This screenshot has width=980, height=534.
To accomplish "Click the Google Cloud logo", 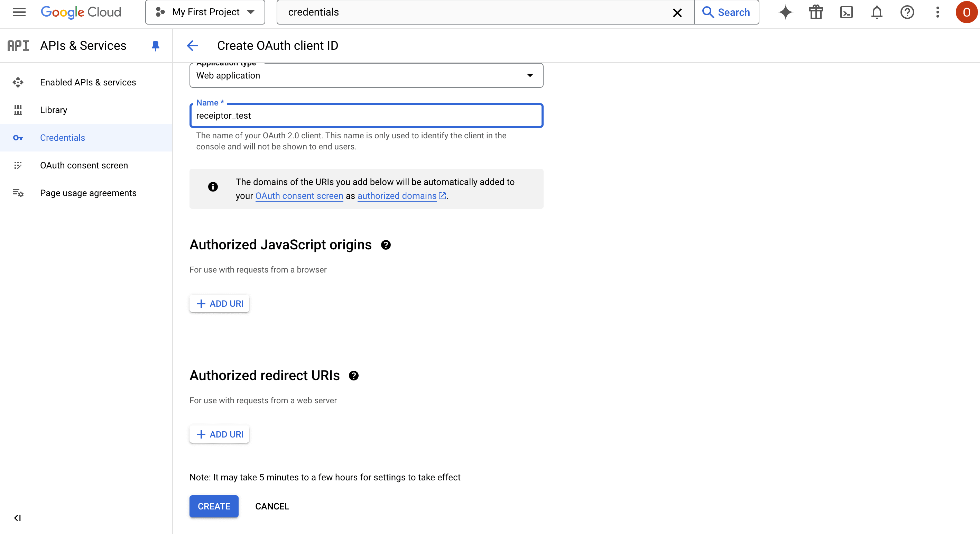I will point(81,12).
